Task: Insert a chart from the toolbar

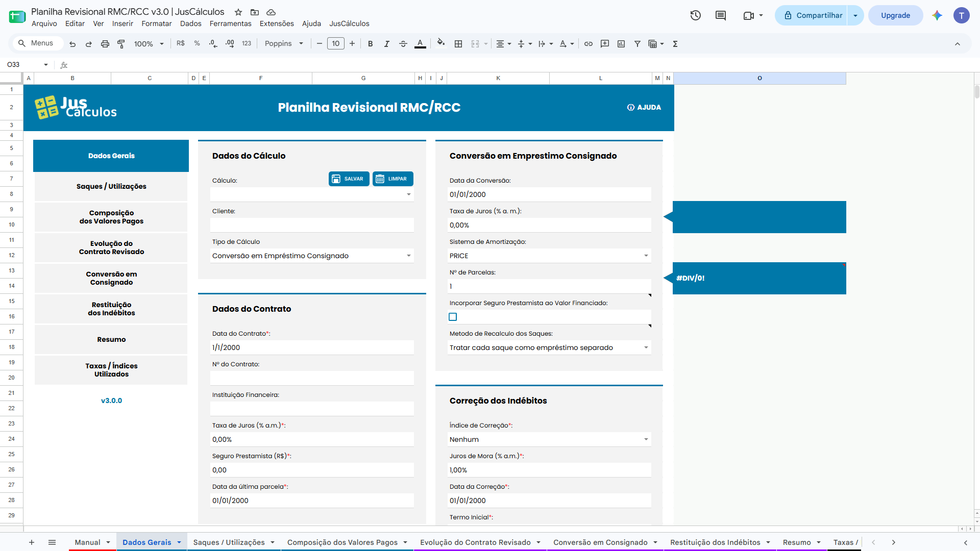Action: tap(621, 44)
